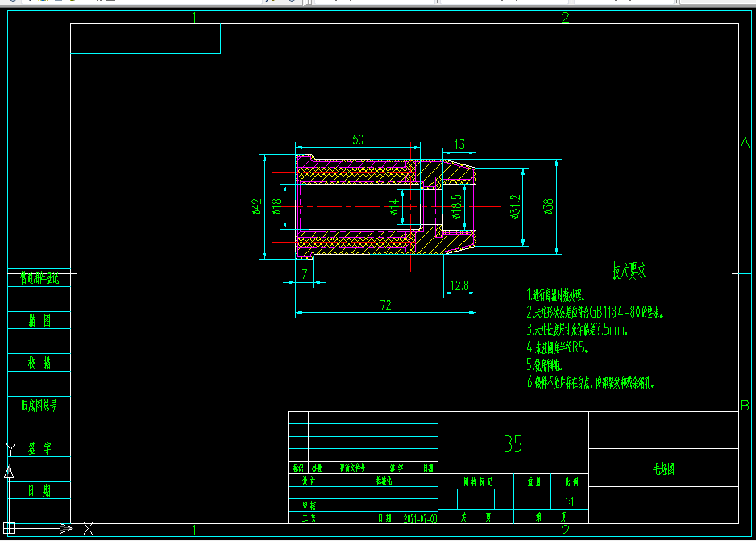
Task: Click the 标记 header cell
Action: (x=298, y=468)
